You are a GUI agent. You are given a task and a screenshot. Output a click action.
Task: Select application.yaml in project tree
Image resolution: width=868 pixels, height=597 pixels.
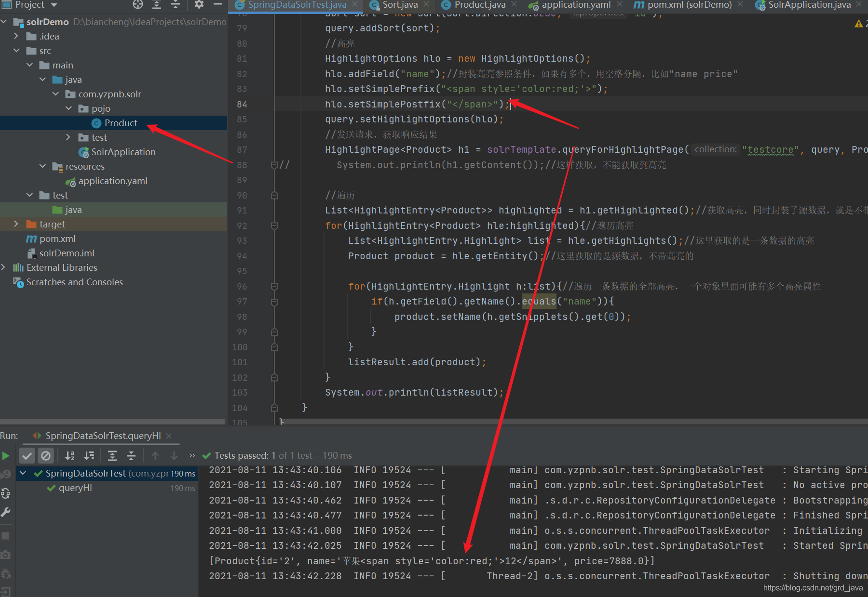(x=113, y=181)
